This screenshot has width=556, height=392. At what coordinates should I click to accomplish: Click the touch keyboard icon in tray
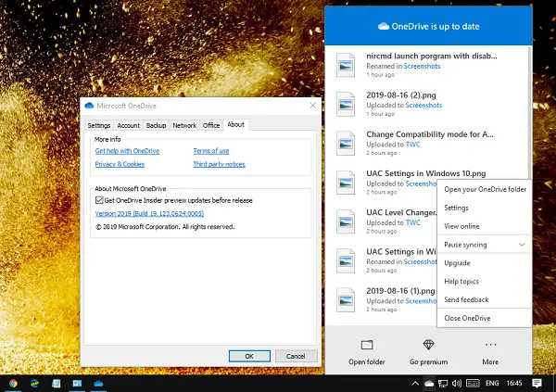point(473,384)
